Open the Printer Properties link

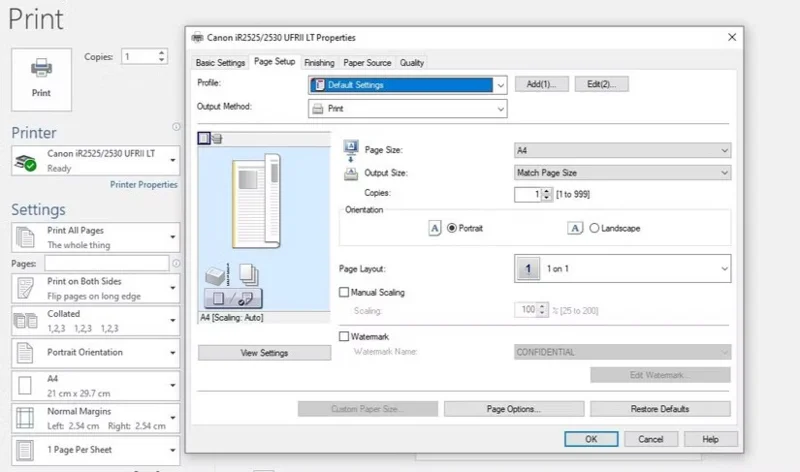pos(144,185)
